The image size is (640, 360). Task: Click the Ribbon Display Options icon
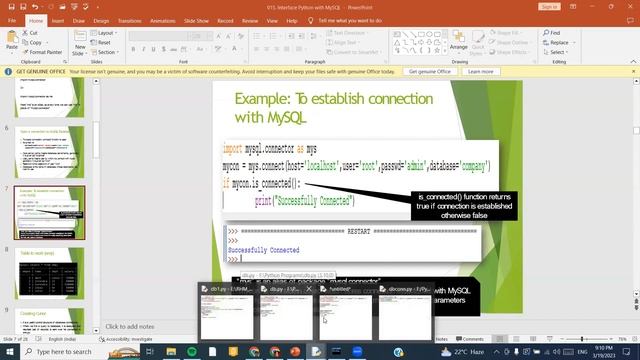tap(573, 7)
